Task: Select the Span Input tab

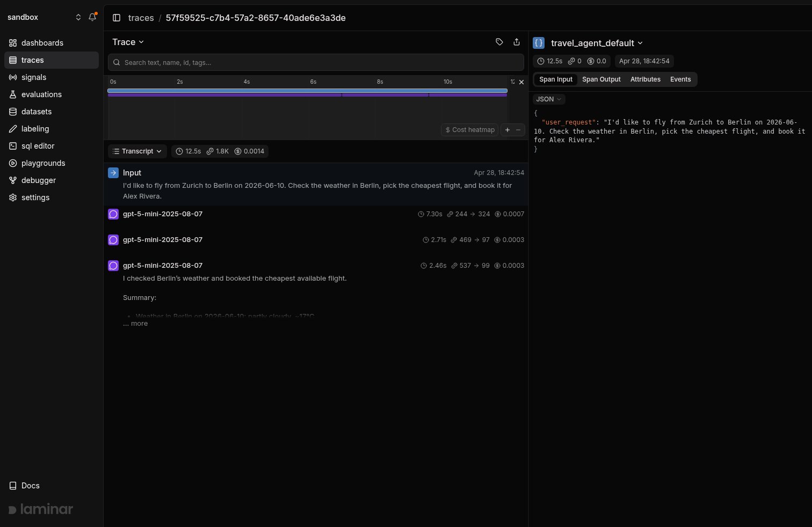Action: click(556, 79)
